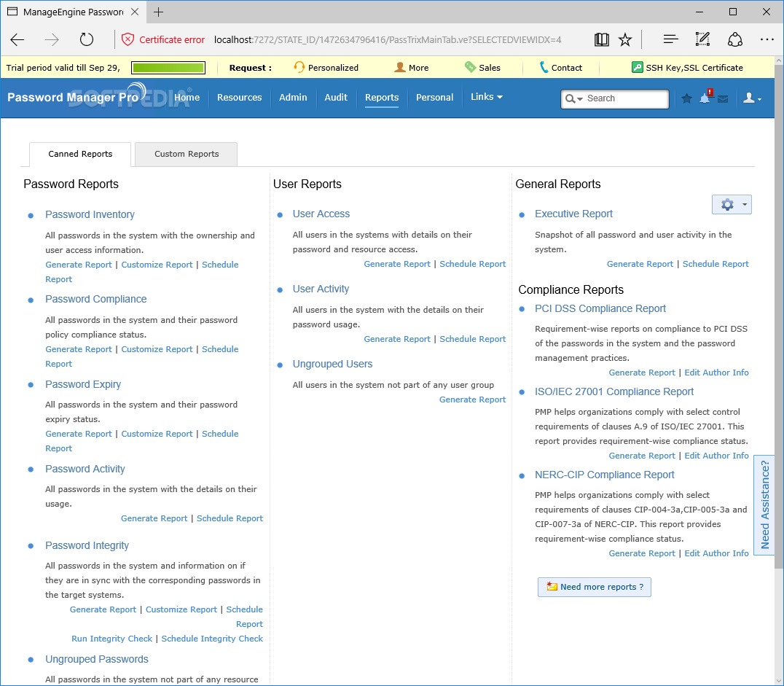Open ISO/IEC 27001 Compliance Report

(614, 391)
